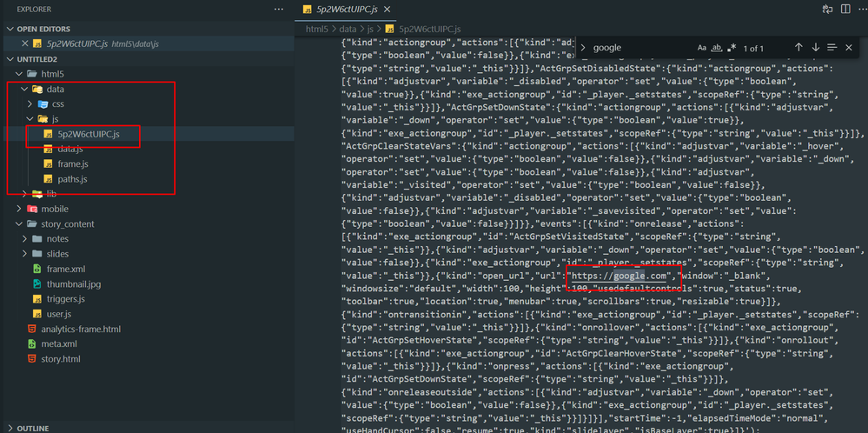
Task: Click the css folder icon
Action: pos(43,103)
